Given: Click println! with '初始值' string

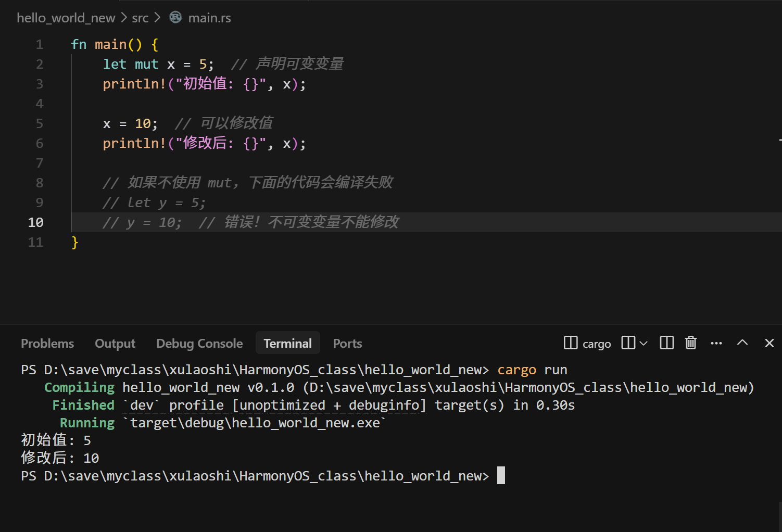Looking at the screenshot, I should pos(204,84).
